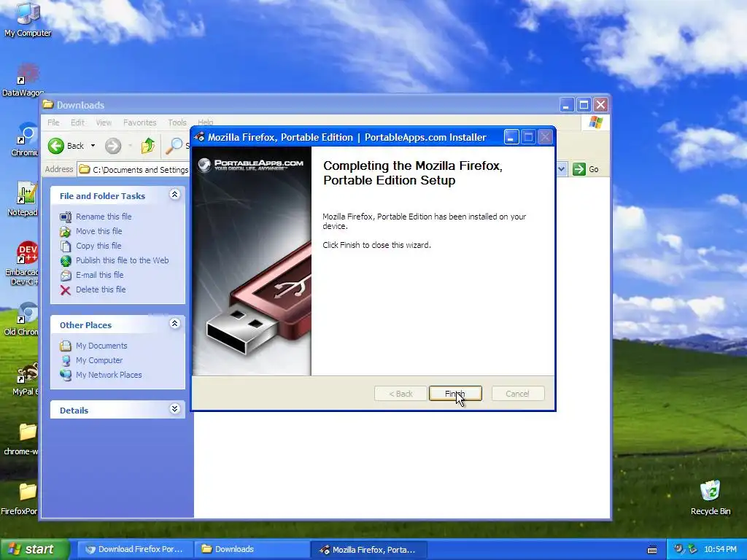
Task: Open Back button history dropdown arrow
Action: [x=93, y=146]
